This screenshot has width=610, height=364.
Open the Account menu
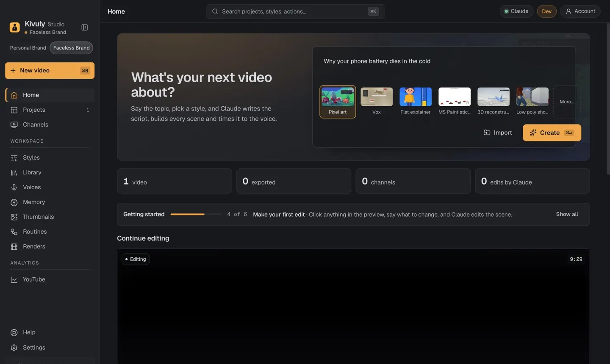[x=580, y=11]
